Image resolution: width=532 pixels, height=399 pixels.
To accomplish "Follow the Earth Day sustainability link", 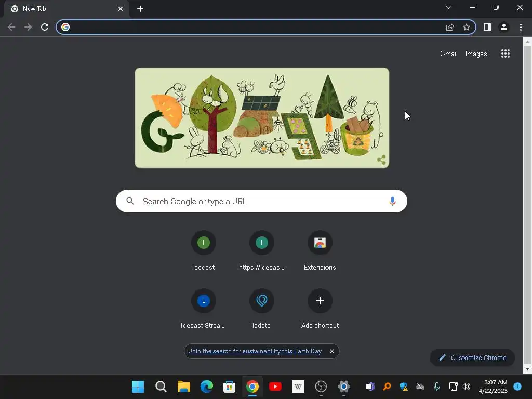I will 255,351.
